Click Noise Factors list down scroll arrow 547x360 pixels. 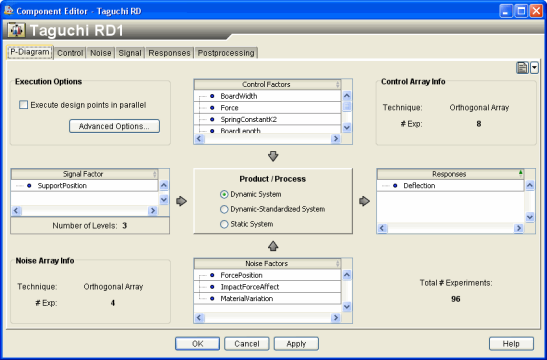[x=347, y=307]
